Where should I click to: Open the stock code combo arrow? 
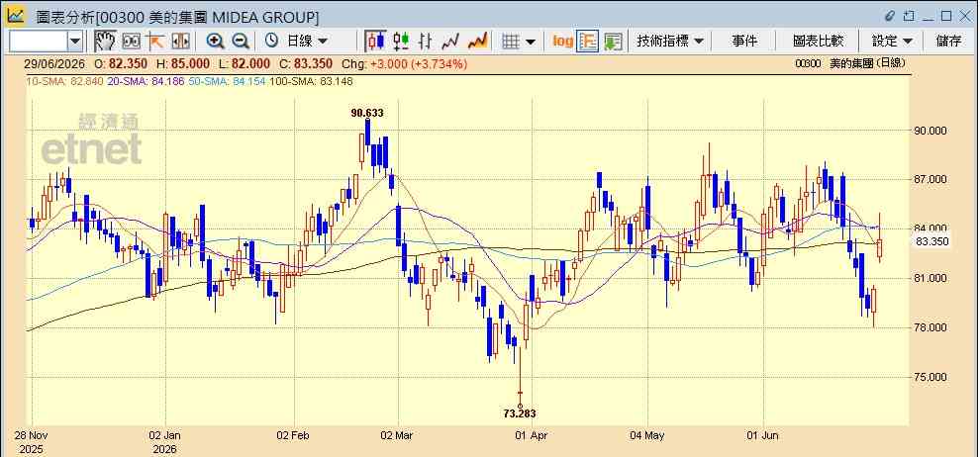(75, 42)
